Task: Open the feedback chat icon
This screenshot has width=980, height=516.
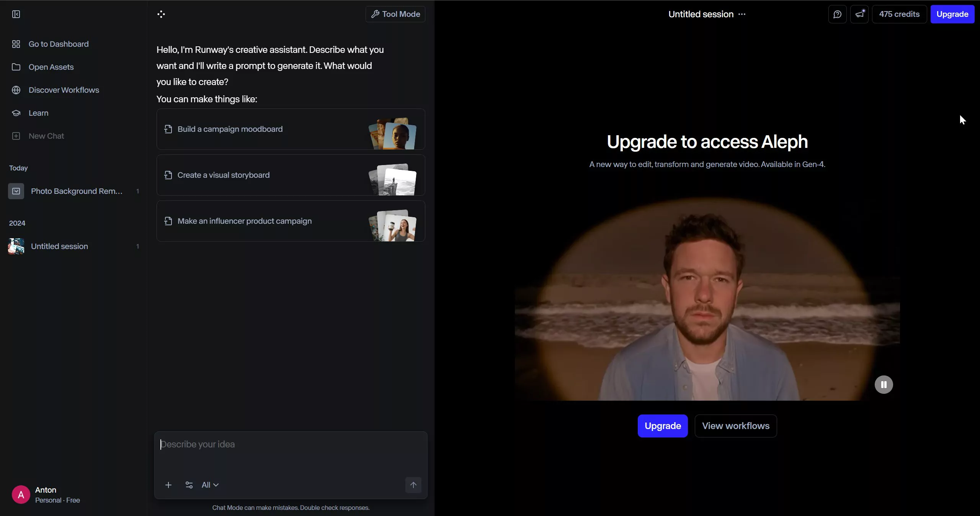Action: coord(838,14)
